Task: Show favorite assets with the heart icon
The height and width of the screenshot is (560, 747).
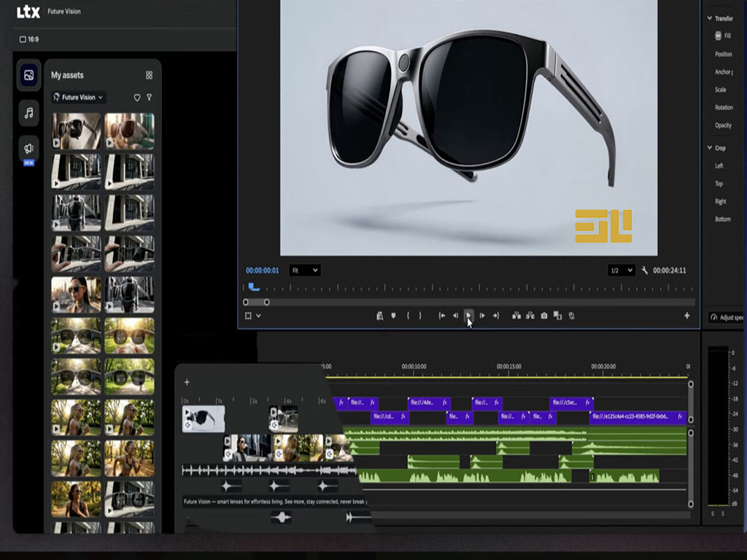Action: 136,97
